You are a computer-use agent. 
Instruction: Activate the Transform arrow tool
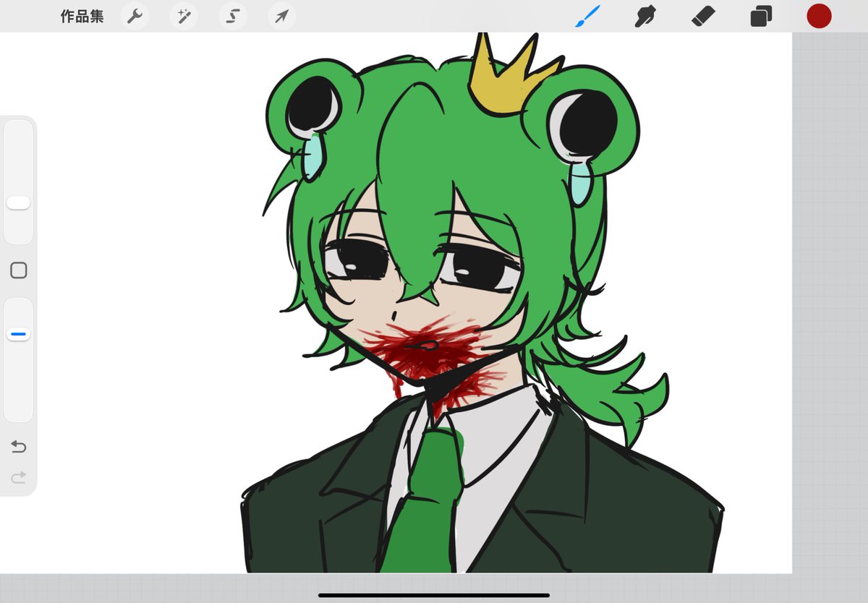(x=282, y=16)
